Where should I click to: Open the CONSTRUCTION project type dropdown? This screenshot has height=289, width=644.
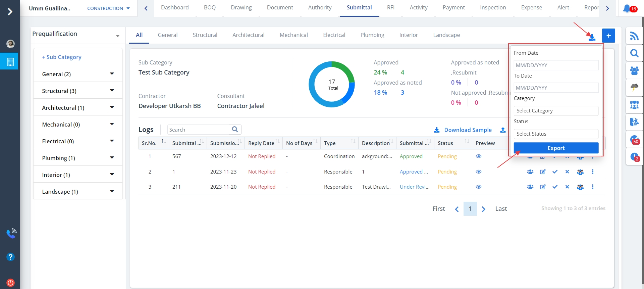click(108, 8)
